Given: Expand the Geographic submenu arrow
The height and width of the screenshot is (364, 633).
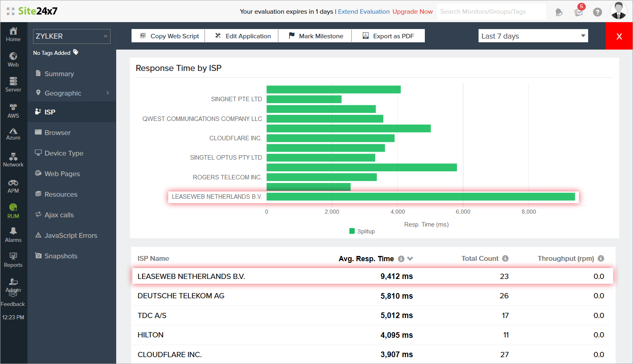Looking at the screenshot, I should point(108,93).
